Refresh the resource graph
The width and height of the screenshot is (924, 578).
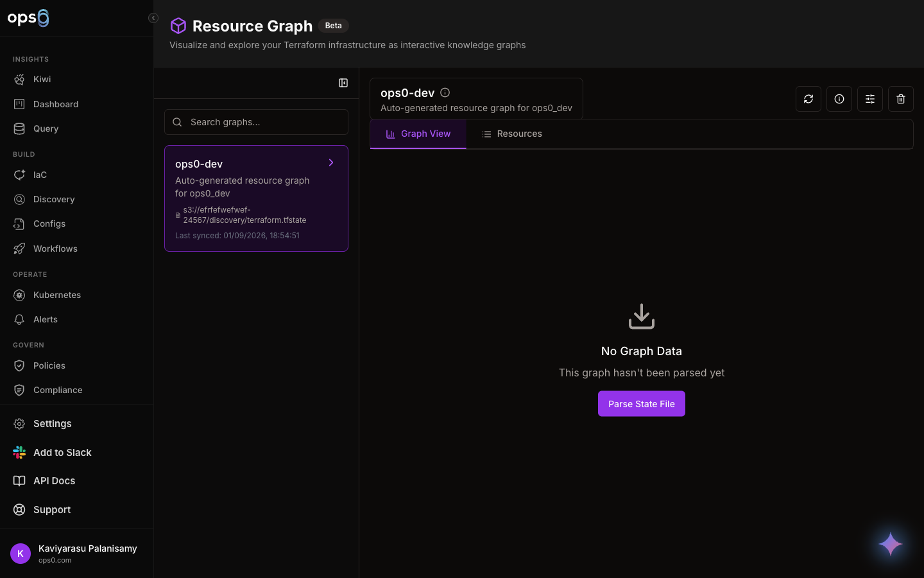pyautogui.click(x=809, y=99)
